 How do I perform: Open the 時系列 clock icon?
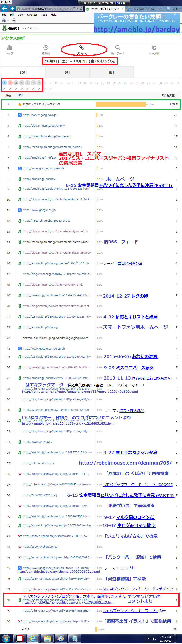coord(46,48)
